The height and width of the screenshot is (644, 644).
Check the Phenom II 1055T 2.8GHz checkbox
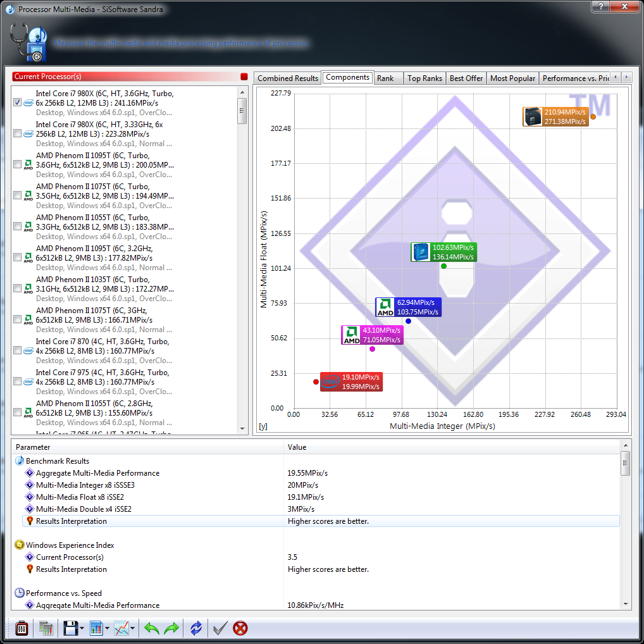[x=17, y=412]
